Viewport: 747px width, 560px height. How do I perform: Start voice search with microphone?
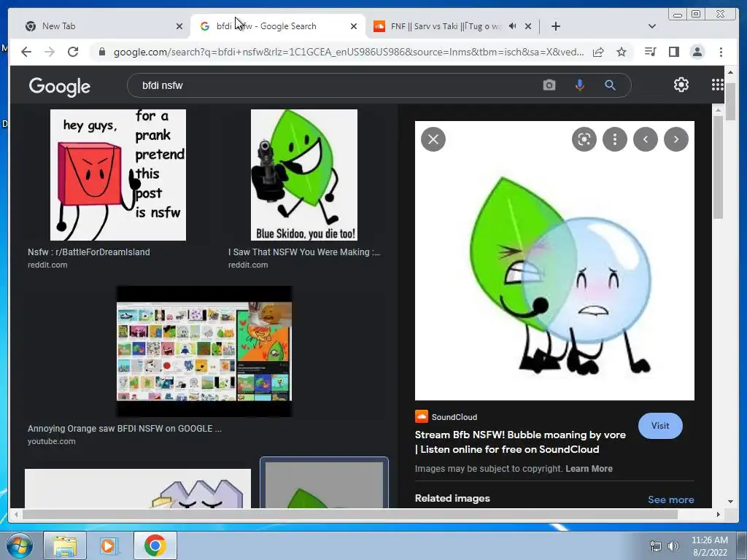click(x=580, y=85)
